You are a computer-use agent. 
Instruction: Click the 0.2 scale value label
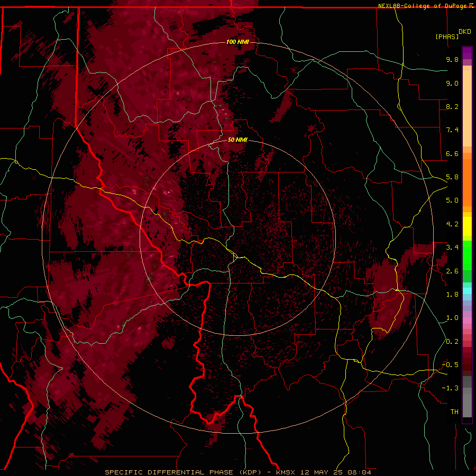[x=452, y=342]
